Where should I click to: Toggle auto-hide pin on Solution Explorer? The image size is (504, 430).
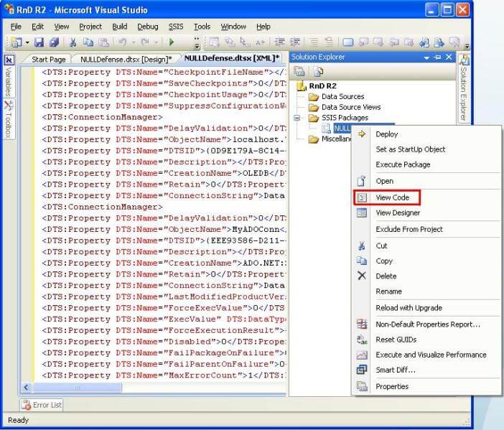pos(437,57)
